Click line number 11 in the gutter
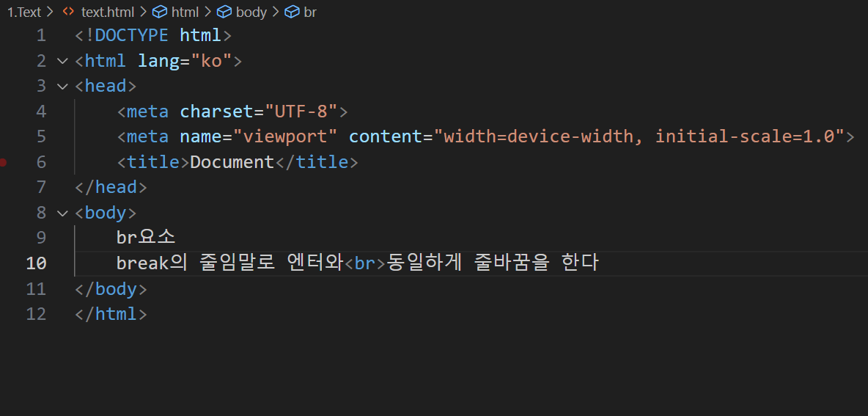 pos(36,289)
